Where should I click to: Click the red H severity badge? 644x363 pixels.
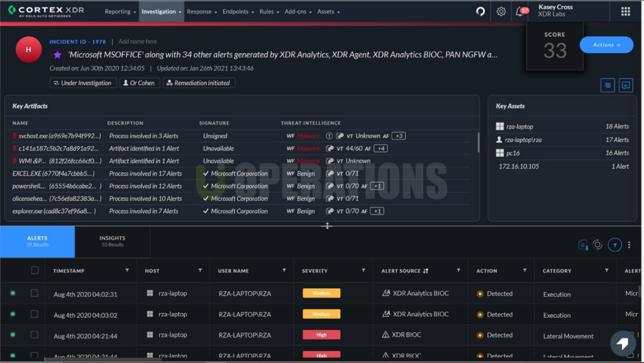coord(28,49)
